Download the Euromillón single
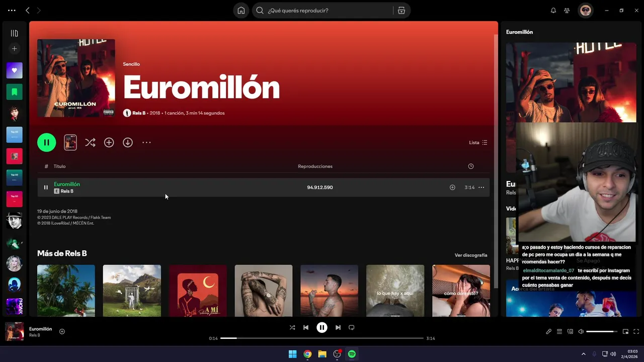Screen dimensions: 644x362 coord(128,142)
